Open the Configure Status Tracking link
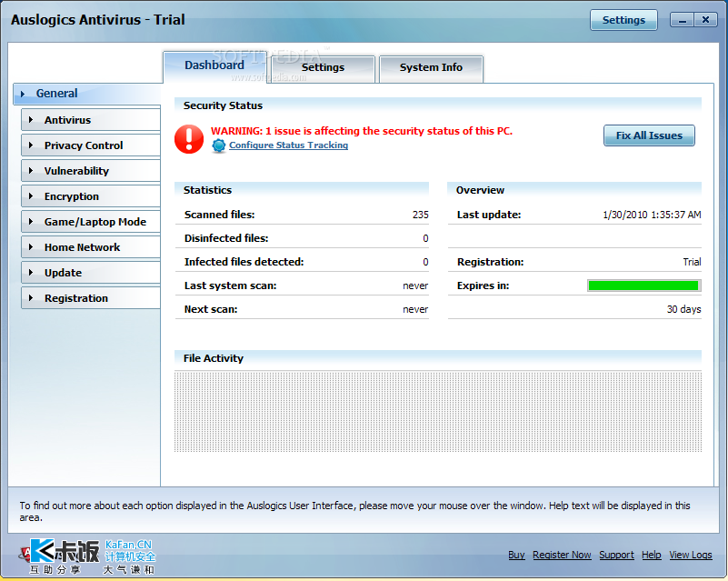Image resolution: width=728 pixels, height=581 pixels. coord(288,145)
